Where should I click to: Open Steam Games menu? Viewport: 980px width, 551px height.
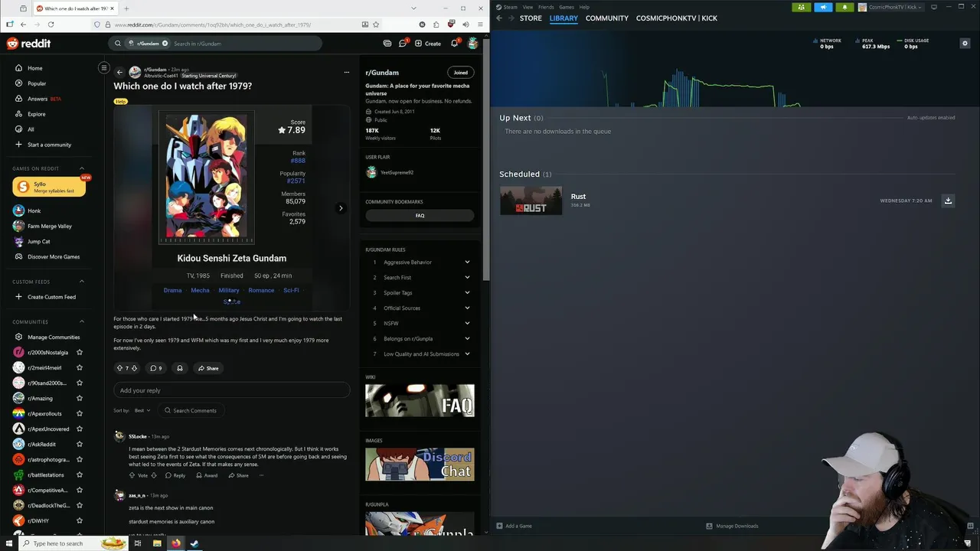(x=567, y=7)
